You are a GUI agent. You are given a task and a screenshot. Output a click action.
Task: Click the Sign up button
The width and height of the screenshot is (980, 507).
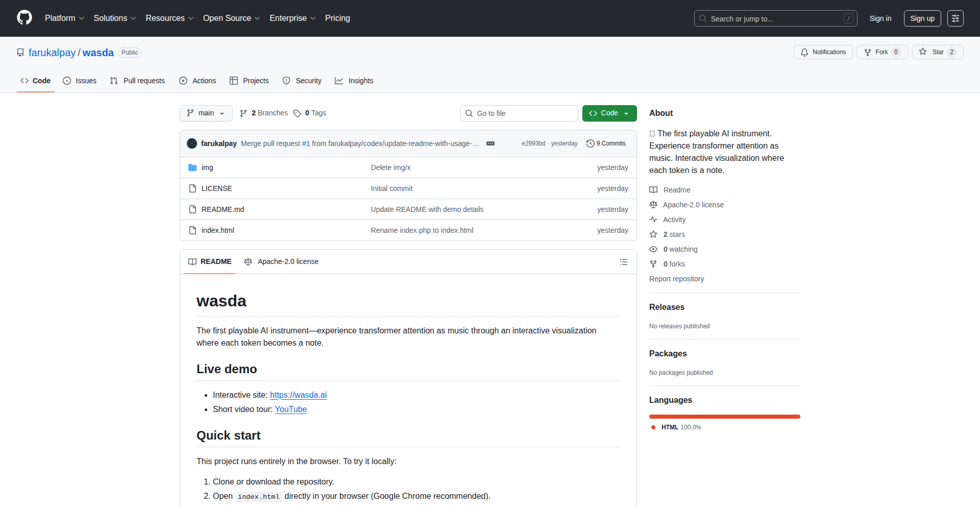(922, 18)
